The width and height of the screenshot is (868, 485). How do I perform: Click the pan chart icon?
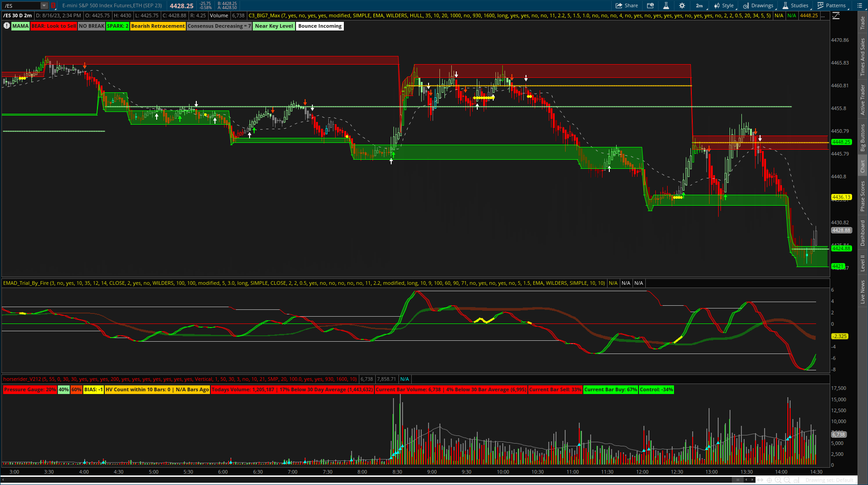(x=761, y=480)
